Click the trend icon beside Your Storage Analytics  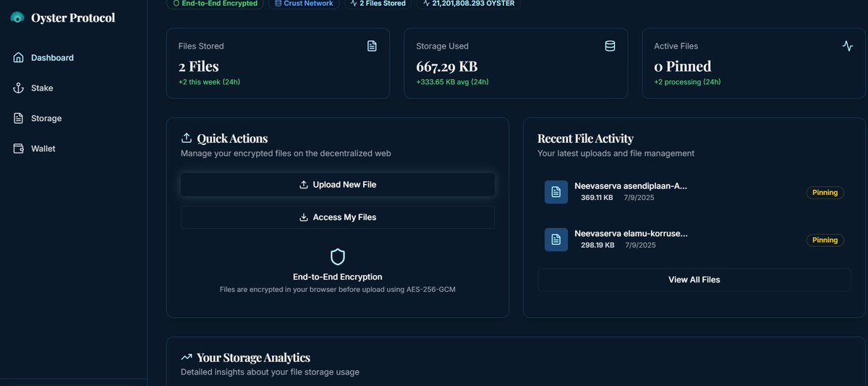point(187,357)
